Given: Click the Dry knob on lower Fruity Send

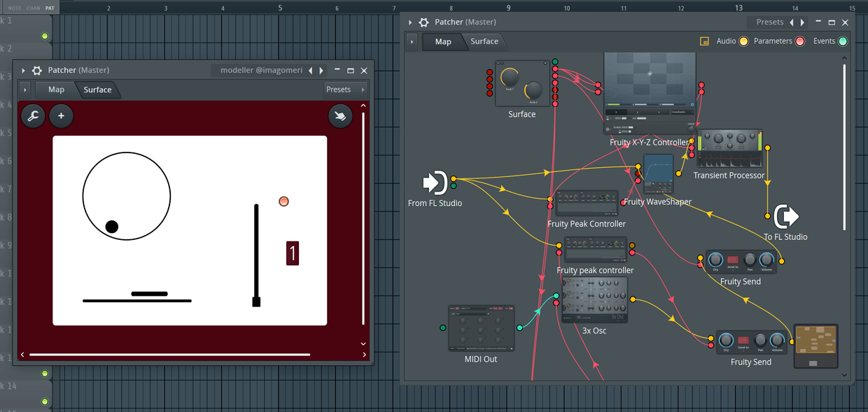Looking at the screenshot, I should coord(726,339).
